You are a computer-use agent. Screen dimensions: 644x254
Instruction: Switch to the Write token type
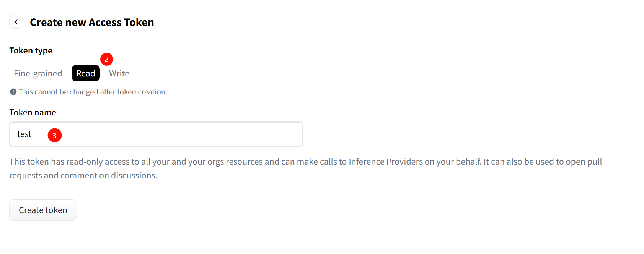119,73
